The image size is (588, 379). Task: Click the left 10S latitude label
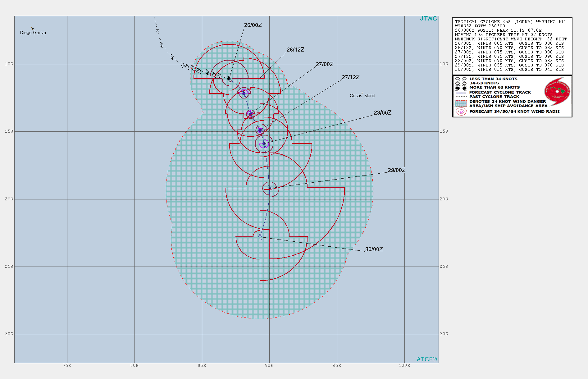(9, 64)
